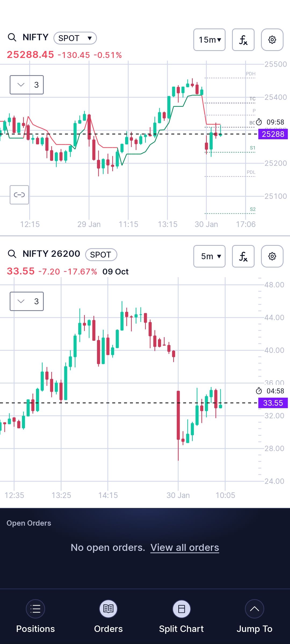Expand bottom chart indicator legend chevron
This screenshot has width=290, height=644.
point(21,301)
